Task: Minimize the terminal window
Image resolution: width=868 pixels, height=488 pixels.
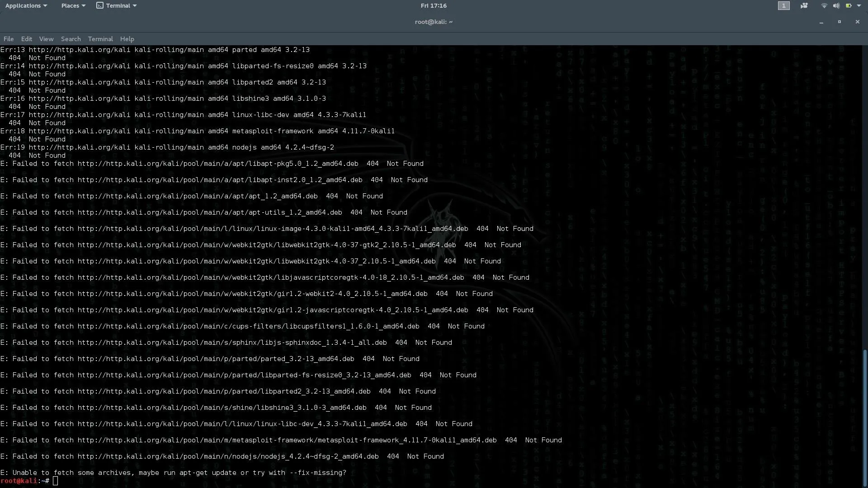Action: 821,22
